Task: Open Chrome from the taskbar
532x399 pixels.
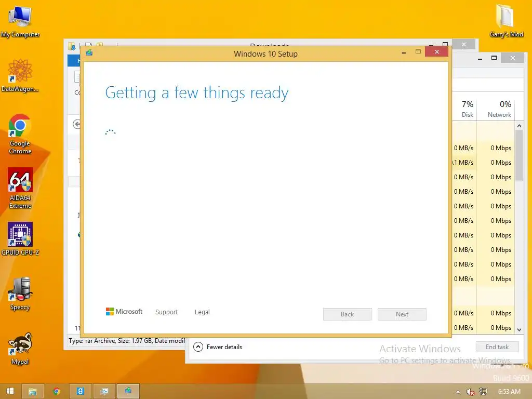Action: point(56,391)
